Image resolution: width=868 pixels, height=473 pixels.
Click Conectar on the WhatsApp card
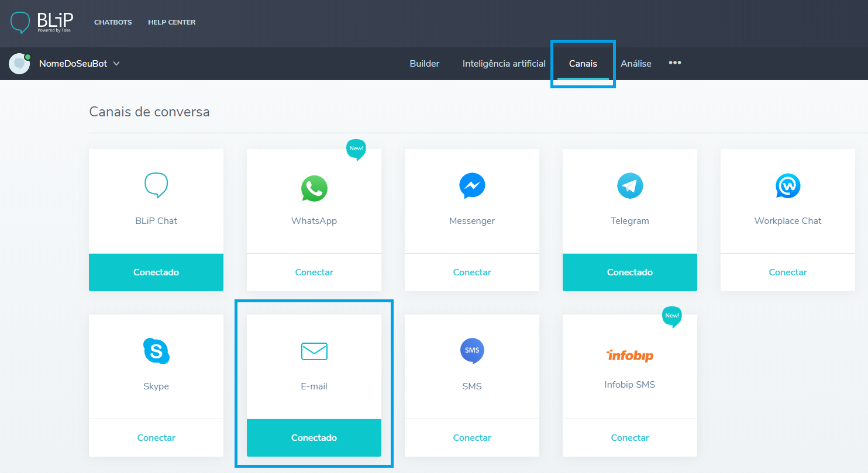point(314,272)
